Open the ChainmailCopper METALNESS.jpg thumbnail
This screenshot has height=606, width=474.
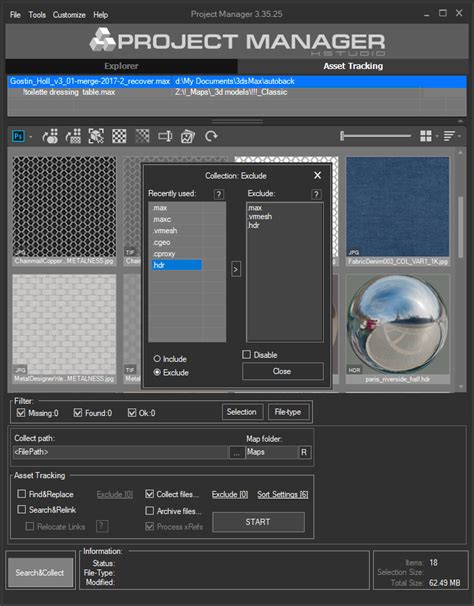click(64, 211)
